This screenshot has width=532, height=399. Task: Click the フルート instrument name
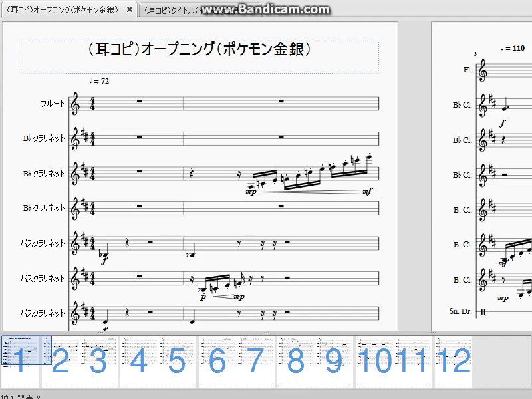coord(53,104)
